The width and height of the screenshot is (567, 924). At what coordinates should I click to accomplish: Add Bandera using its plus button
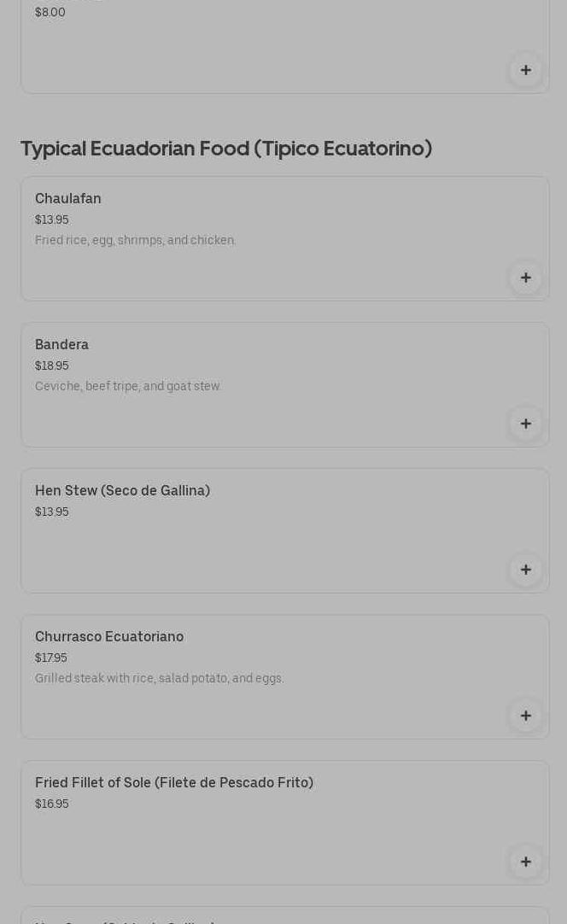point(525,424)
